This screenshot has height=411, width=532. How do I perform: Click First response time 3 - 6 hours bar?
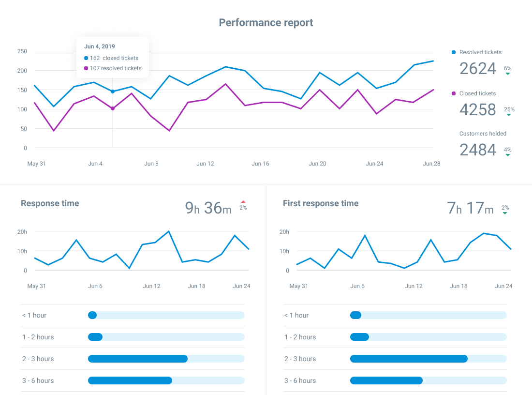point(386,381)
